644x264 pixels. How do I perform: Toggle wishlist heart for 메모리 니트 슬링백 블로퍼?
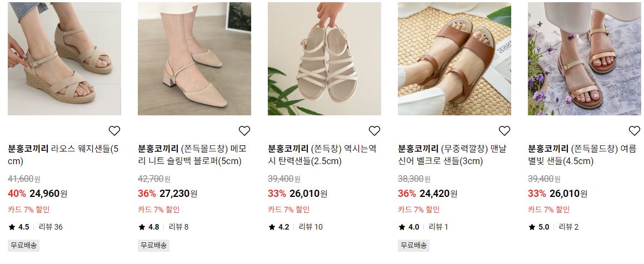point(244,131)
